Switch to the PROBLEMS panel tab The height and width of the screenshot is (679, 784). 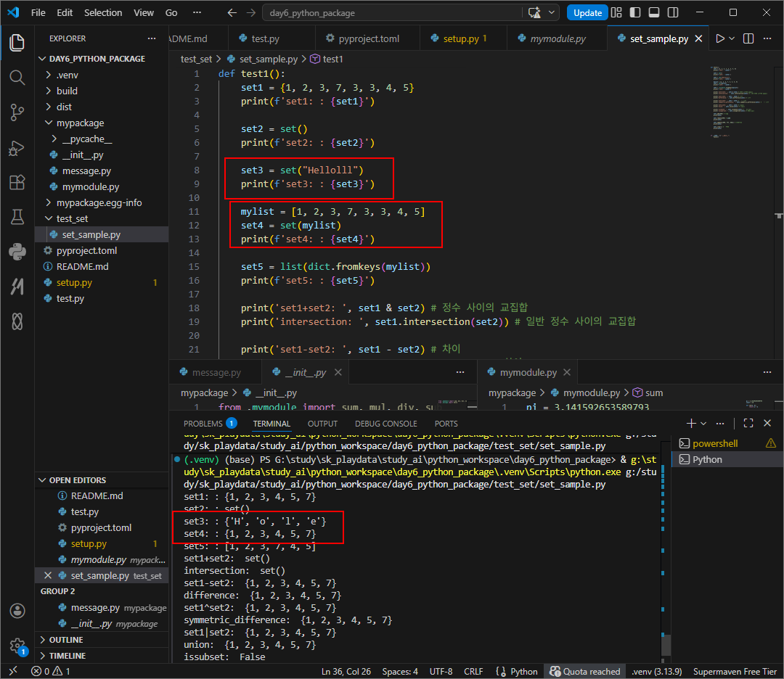coord(210,424)
